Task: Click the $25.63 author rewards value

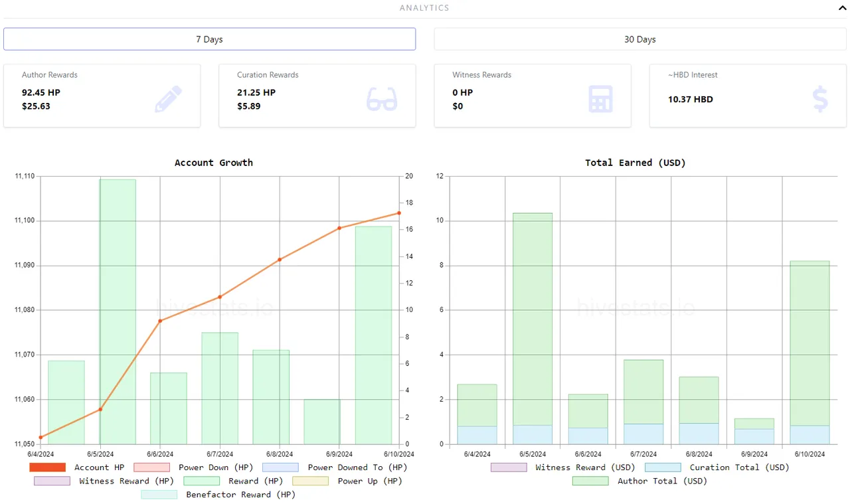Action: (x=36, y=106)
